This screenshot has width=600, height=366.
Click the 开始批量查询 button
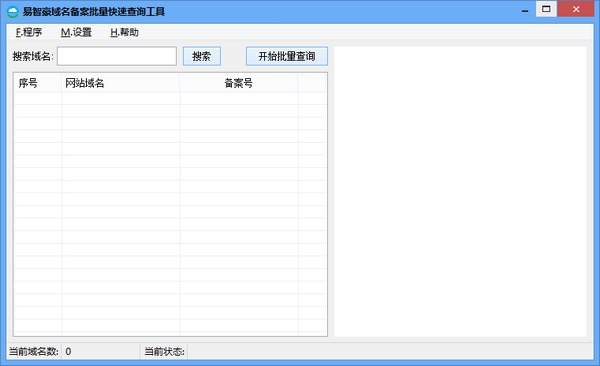pyautogui.click(x=287, y=56)
